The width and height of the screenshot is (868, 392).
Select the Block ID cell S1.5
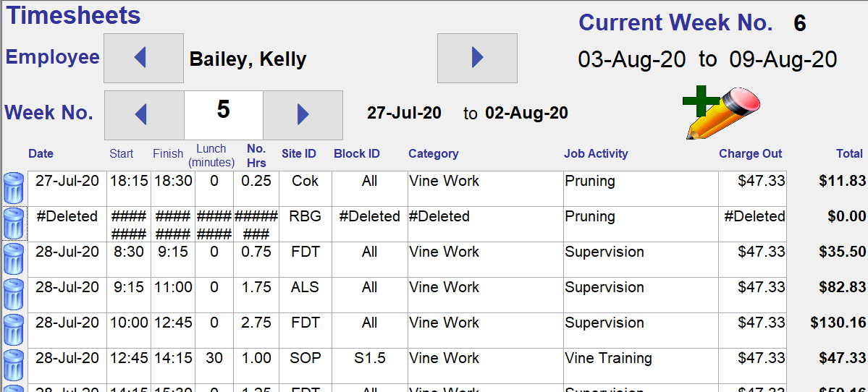pyautogui.click(x=370, y=365)
